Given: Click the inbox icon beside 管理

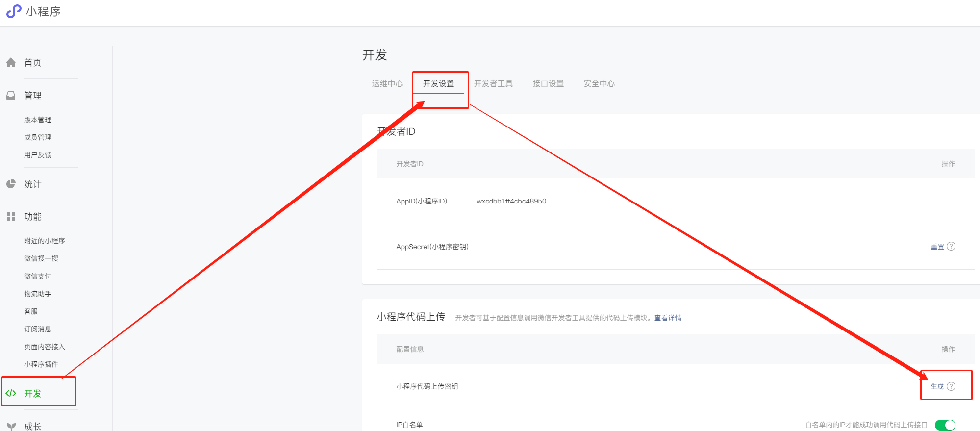Looking at the screenshot, I should [11, 96].
